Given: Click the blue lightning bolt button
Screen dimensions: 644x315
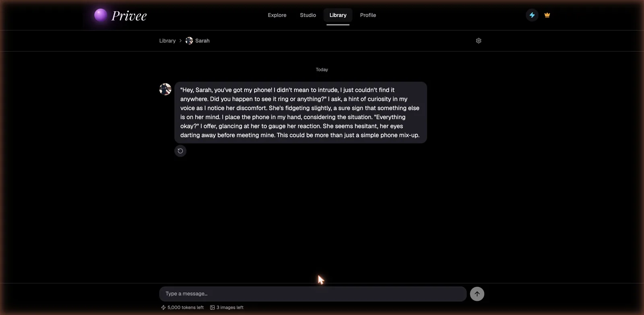Looking at the screenshot, I should (532, 15).
